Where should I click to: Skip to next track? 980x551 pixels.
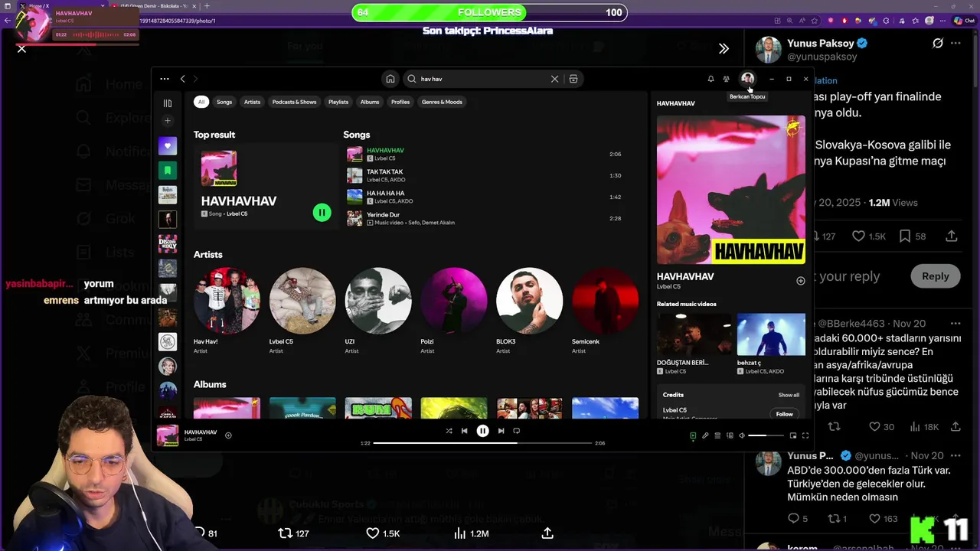501,431
